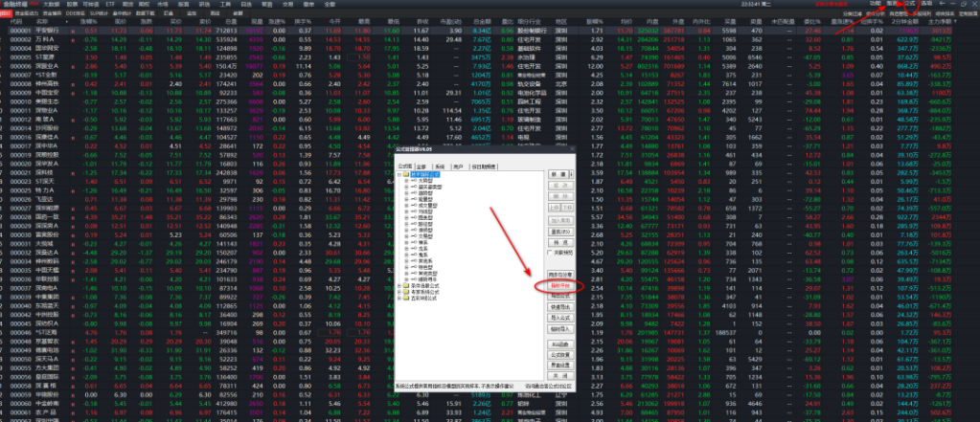Expand the 龙系 formula group
The width and height of the screenshot is (980, 422).
406,249
